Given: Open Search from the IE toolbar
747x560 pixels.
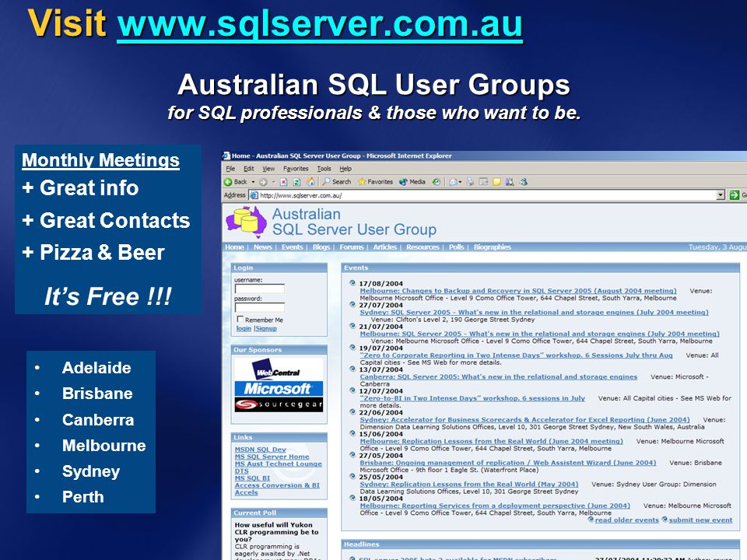Looking at the screenshot, I should click(336, 182).
